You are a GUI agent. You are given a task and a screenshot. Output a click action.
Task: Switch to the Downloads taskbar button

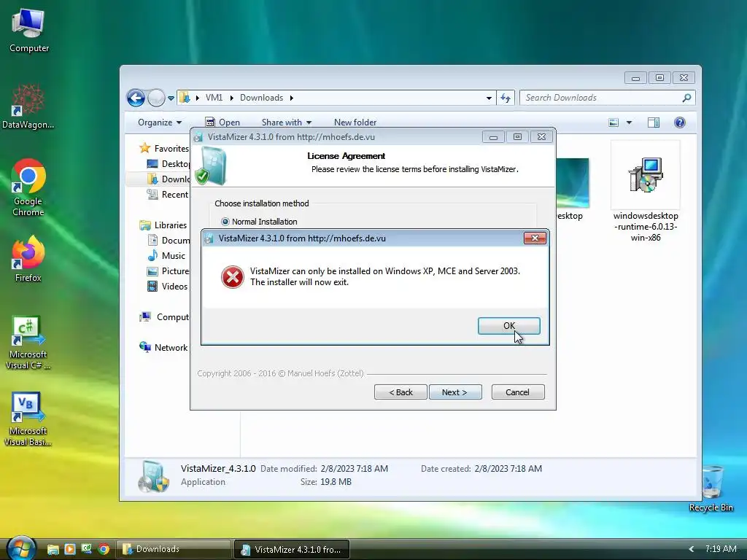(174, 549)
